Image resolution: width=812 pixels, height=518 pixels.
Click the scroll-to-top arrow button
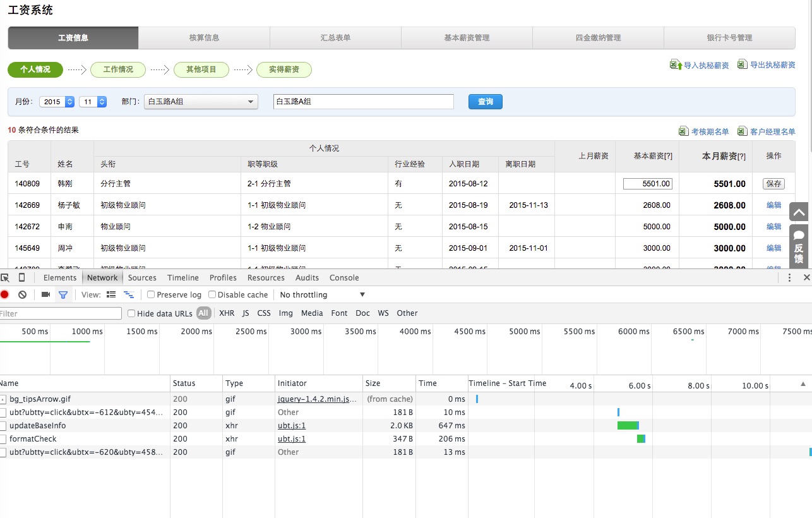tap(799, 213)
